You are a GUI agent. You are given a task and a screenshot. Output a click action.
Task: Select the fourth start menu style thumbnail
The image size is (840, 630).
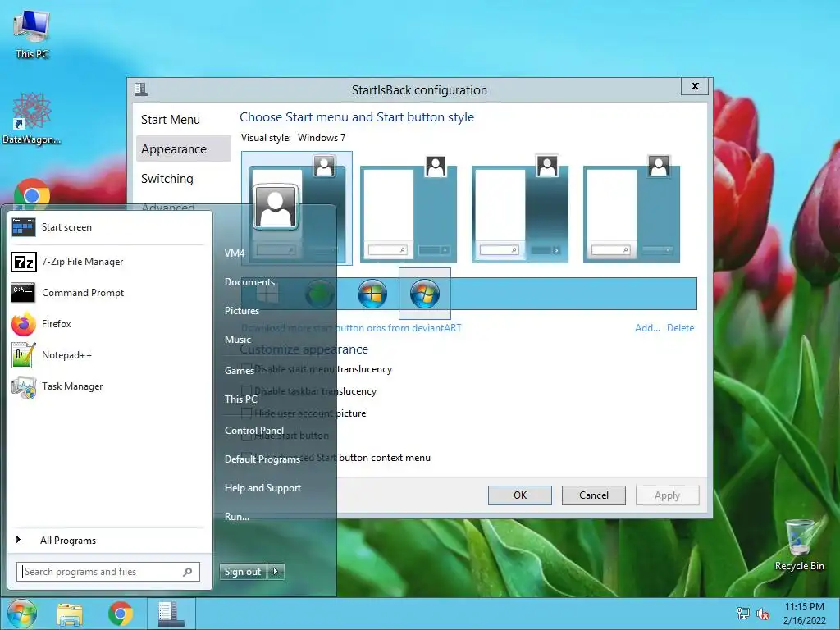click(x=631, y=208)
